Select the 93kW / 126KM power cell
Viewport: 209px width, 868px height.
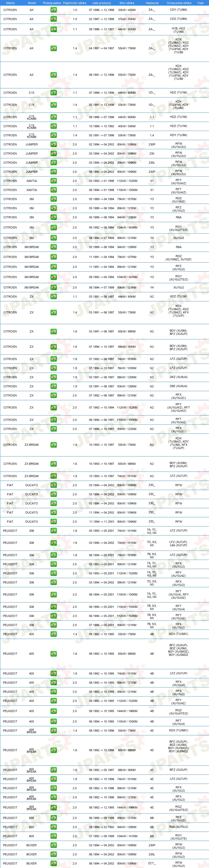click(x=127, y=387)
